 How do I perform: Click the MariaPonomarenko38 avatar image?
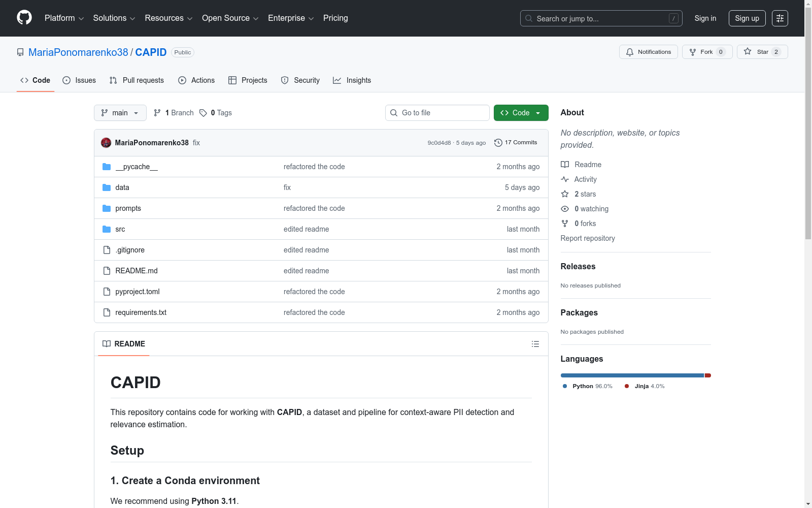[x=106, y=143]
